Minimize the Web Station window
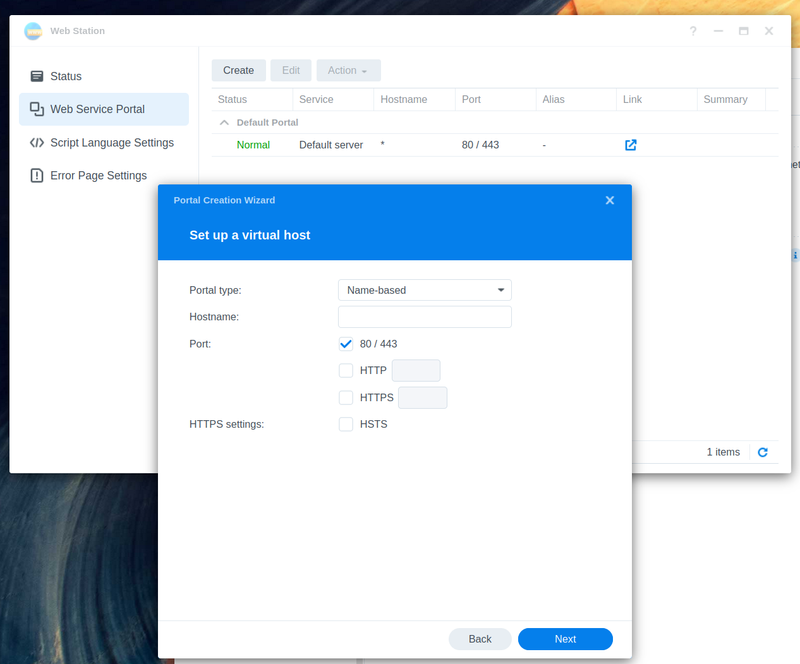 click(718, 31)
